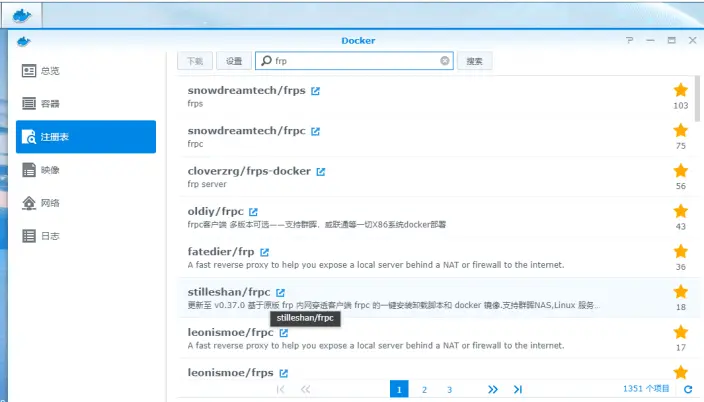Open the help question mark in the Docker window
This screenshot has height=402, width=704.
pos(629,40)
